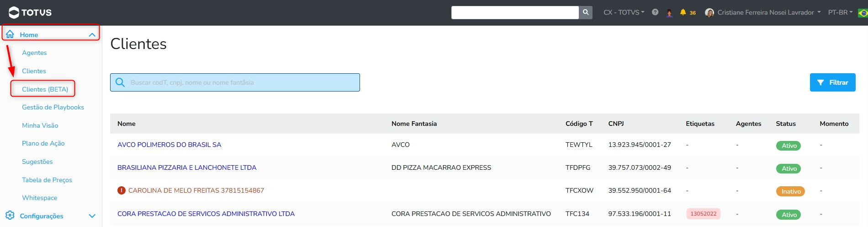The width and height of the screenshot is (868, 227).
Task: Click the Configurações gear icon
Action: tap(10, 216)
